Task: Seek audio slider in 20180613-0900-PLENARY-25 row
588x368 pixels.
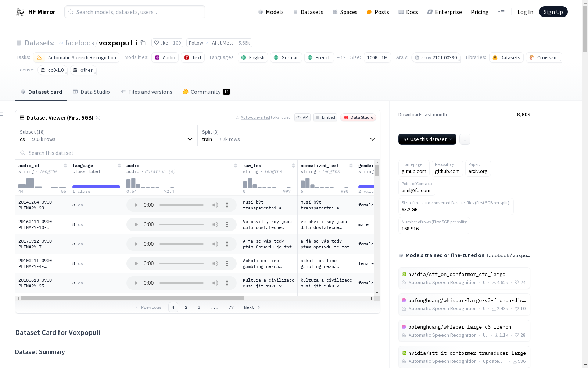Action: pyautogui.click(x=182, y=283)
